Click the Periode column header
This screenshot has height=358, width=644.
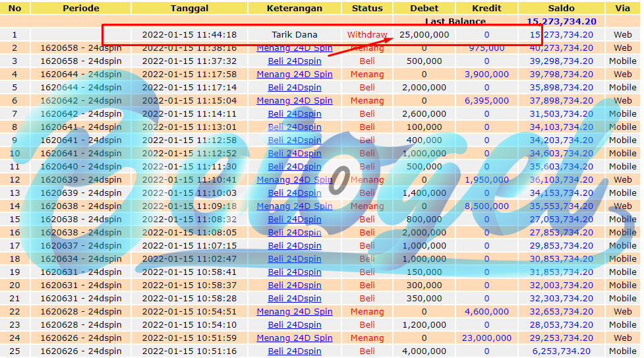click(x=81, y=8)
